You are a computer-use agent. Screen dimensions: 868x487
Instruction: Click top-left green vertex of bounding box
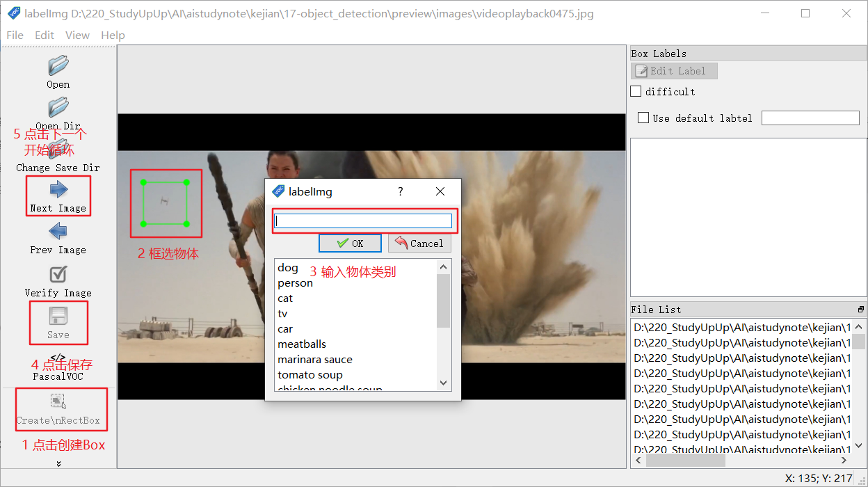143,183
